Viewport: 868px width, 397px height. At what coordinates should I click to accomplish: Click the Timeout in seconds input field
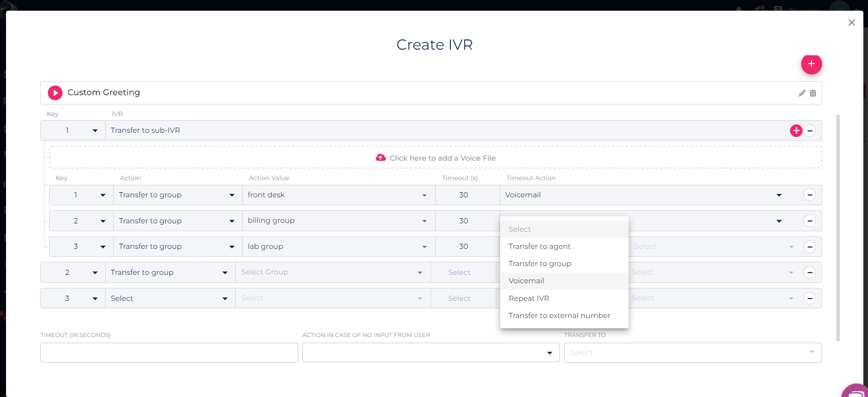click(x=169, y=353)
